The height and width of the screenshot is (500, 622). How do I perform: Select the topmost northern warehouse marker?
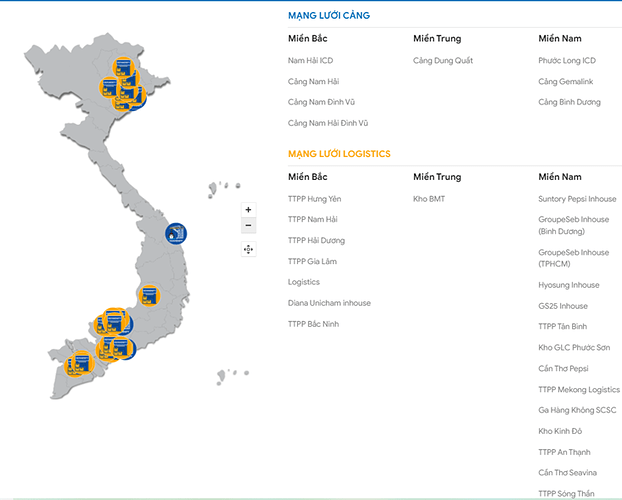point(123,67)
